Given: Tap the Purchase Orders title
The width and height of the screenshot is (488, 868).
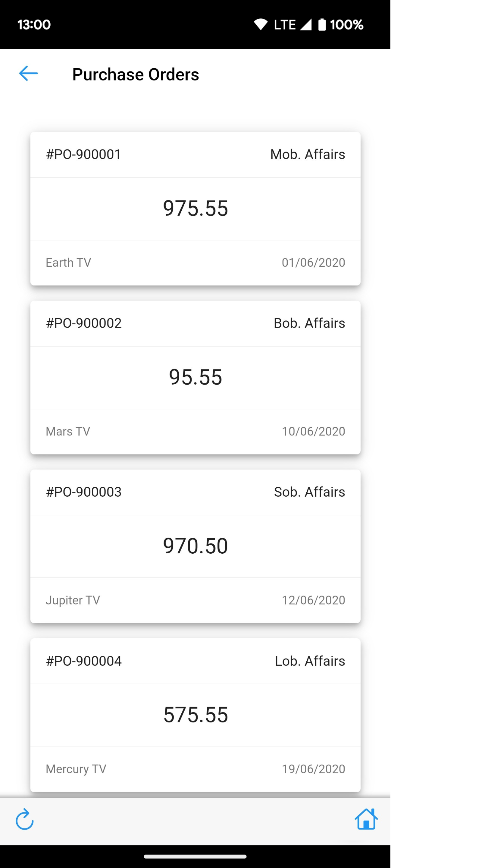Looking at the screenshot, I should (135, 74).
